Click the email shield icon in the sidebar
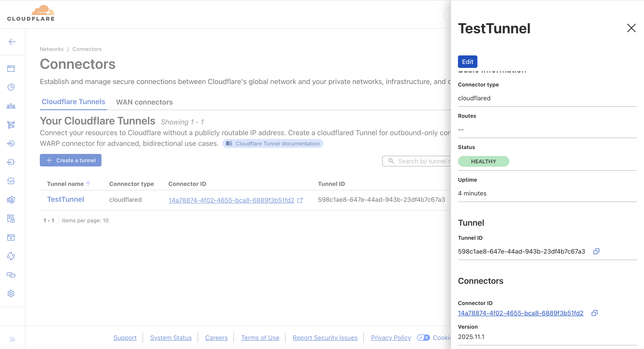 pos(11,200)
